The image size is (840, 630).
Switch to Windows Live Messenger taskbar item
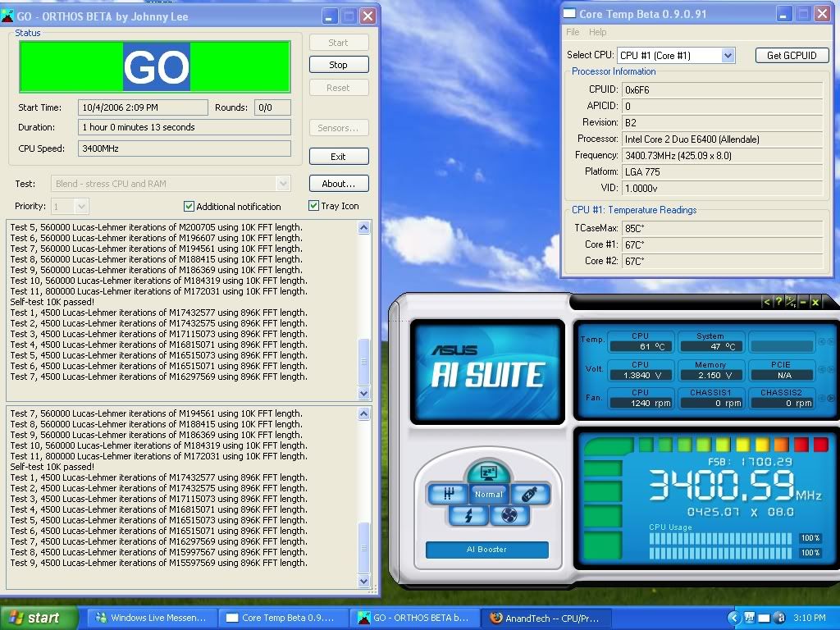click(151, 618)
